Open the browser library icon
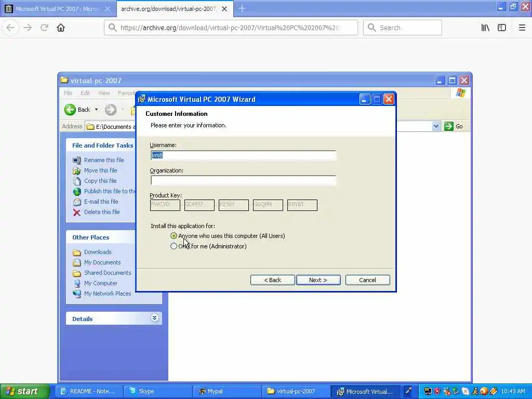This screenshot has height=399, width=532. coord(485,28)
